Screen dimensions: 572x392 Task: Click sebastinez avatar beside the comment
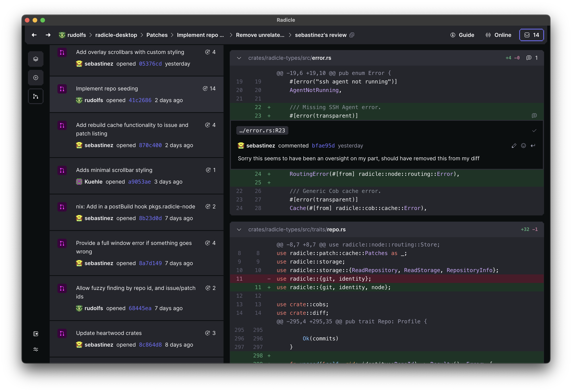241,146
